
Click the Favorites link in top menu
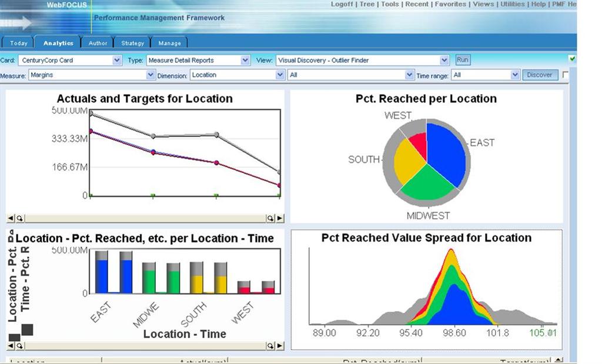(x=451, y=4)
